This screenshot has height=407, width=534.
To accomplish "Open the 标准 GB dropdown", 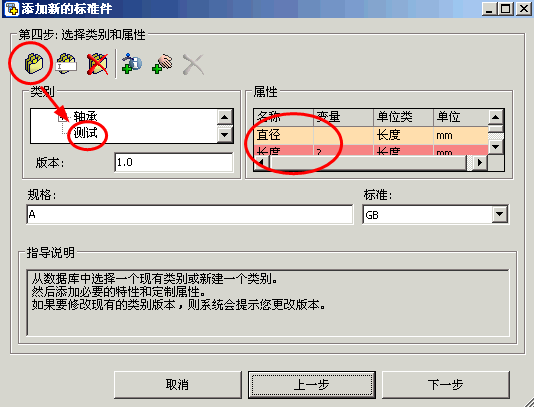I will pyautogui.click(x=500, y=214).
